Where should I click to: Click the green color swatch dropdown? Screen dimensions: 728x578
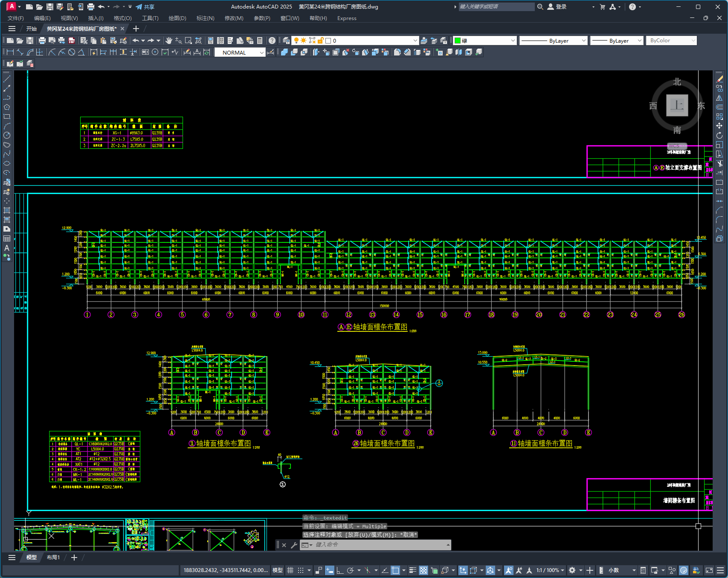click(484, 41)
